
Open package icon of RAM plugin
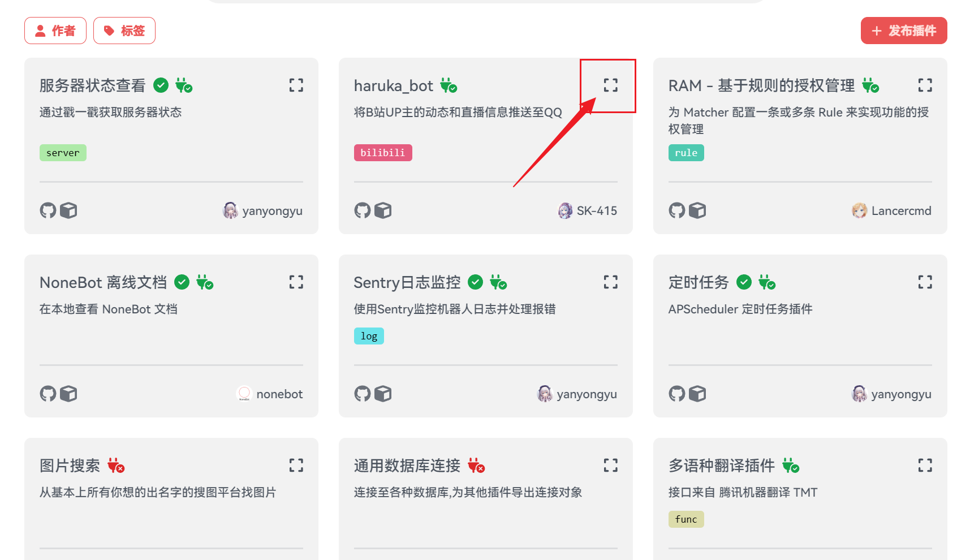pos(697,210)
